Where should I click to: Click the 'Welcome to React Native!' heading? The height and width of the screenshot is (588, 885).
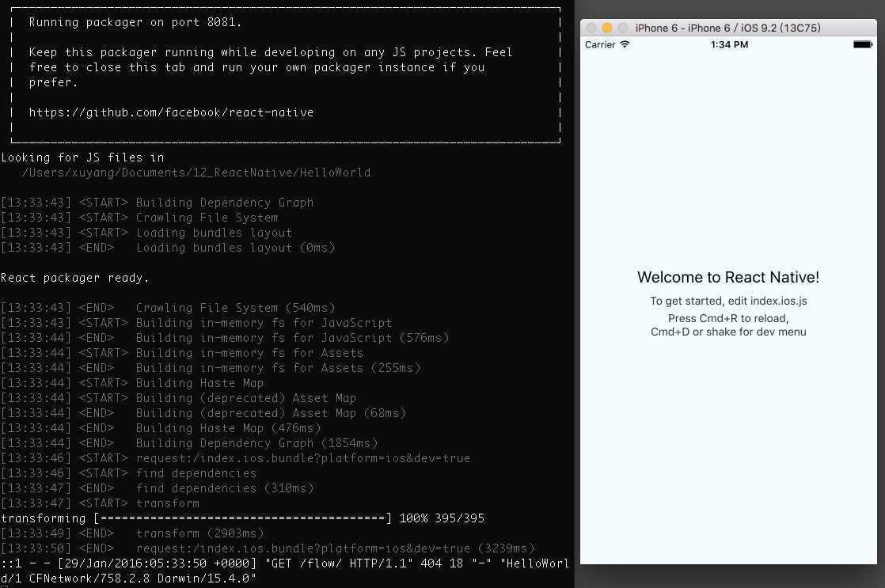728,277
